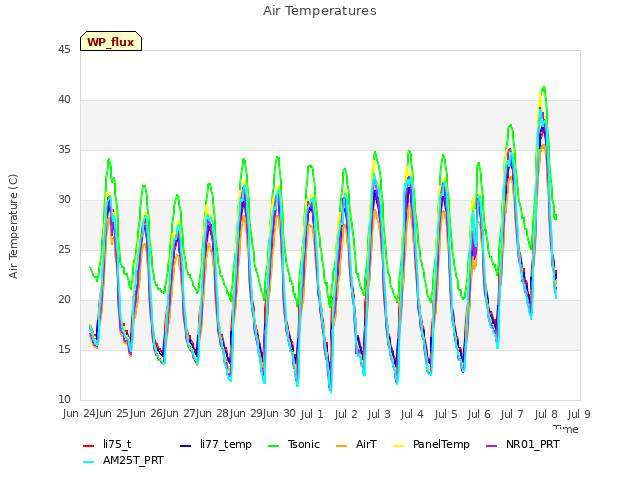Viewport: 640px width, 480px height.
Task: Click the cyan AM25T_PRT legend swatch
Action: pyautogui.click(x=89, y=462)
